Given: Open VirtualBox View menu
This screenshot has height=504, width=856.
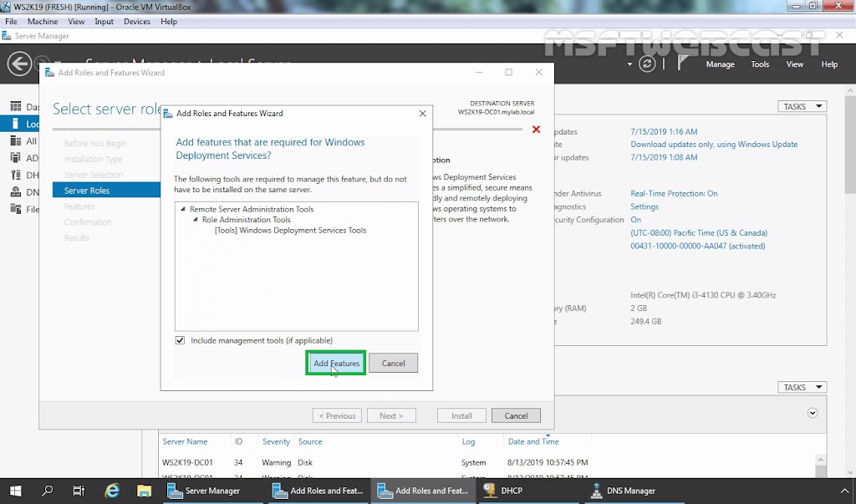Looking at the screenshot, I should pyautogui.click(x=76, y=21).
